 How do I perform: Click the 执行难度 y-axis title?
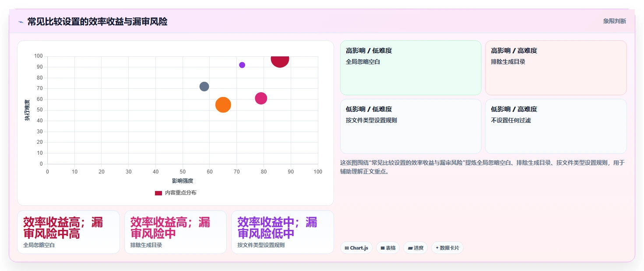(27, 110)
